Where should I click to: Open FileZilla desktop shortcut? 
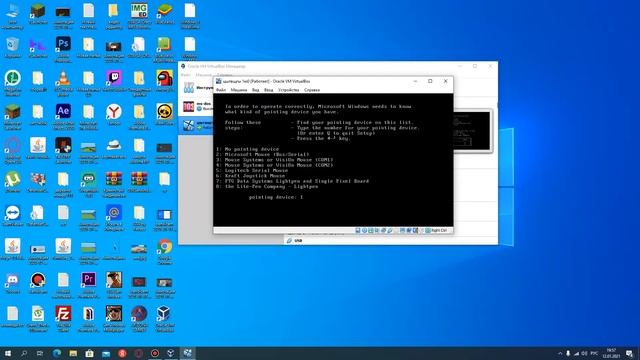pos(63,318)
